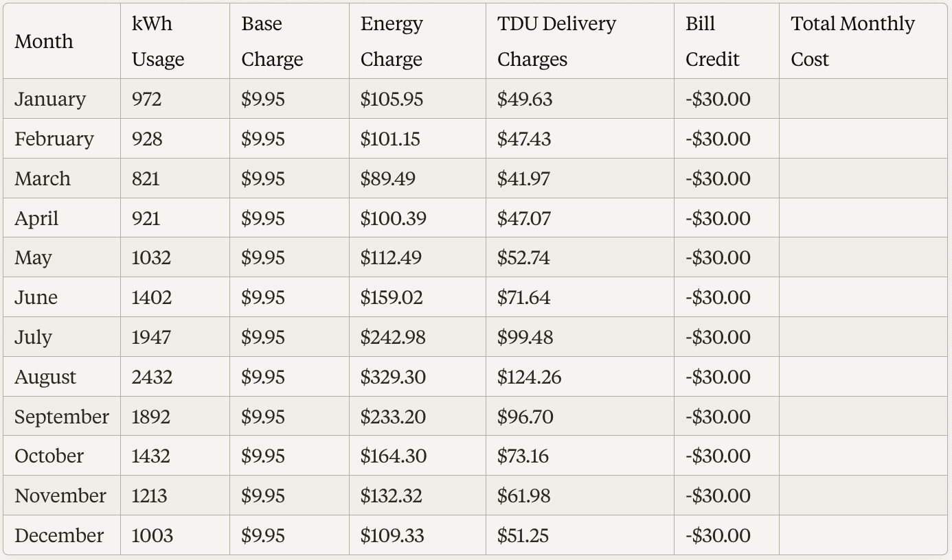Click the empty August total cost cell

[863, 377]
